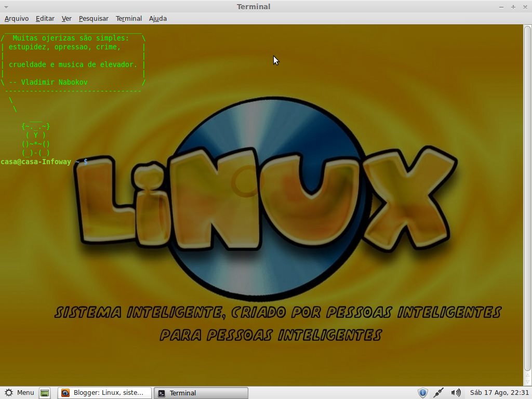Open the network connection tray icon

click(x=438, y=393)
